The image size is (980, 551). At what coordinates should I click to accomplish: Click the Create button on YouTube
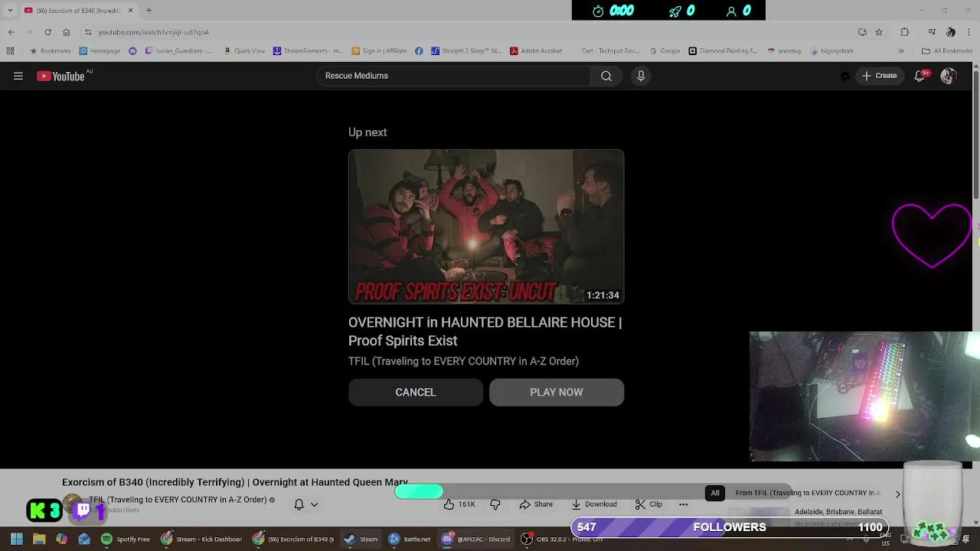pos(879,76)
